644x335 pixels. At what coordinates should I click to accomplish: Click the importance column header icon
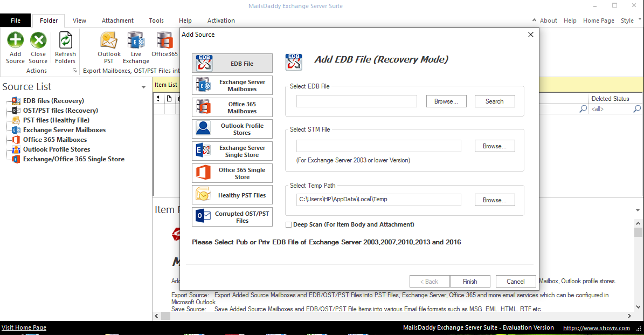click(x=158, y=99)
